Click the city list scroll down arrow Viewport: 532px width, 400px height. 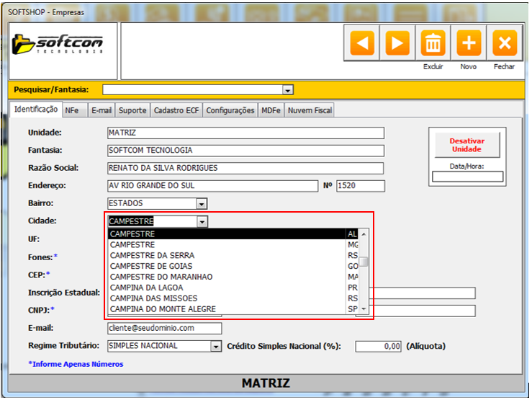pyautogui.click(x=364, y=308)
